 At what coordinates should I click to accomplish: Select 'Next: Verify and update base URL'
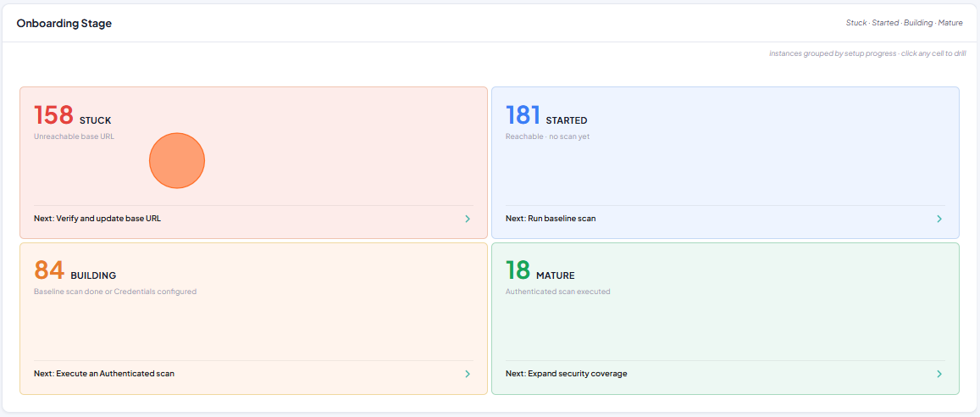coord(97,219)
